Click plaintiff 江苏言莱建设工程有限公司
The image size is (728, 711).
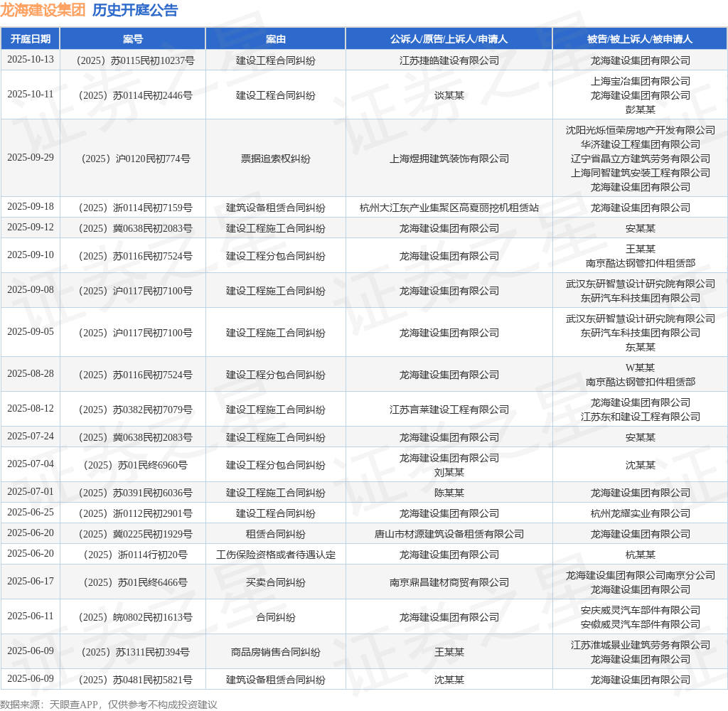click(x=449, y=410)
